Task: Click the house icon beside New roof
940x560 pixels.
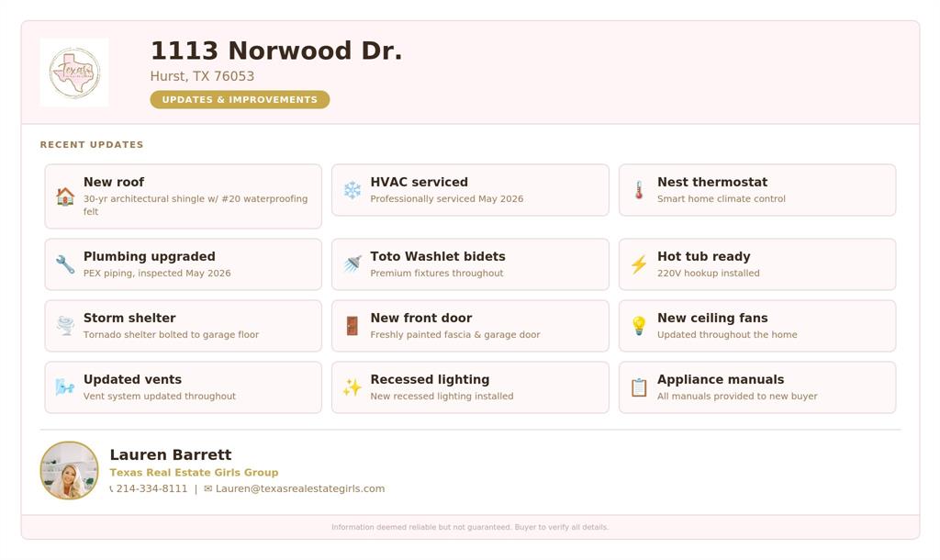Action: coord(65,196)
